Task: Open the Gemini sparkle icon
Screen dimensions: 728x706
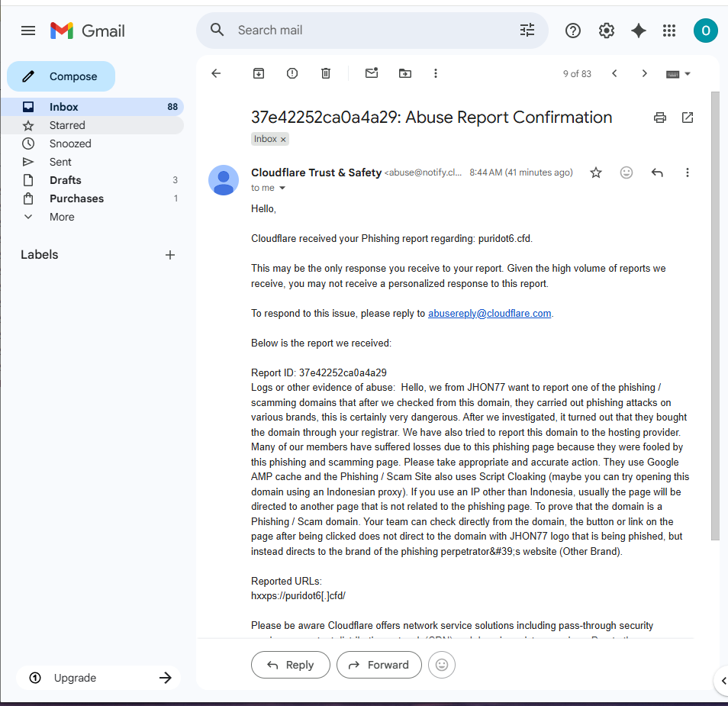Action: click(639, 31)
